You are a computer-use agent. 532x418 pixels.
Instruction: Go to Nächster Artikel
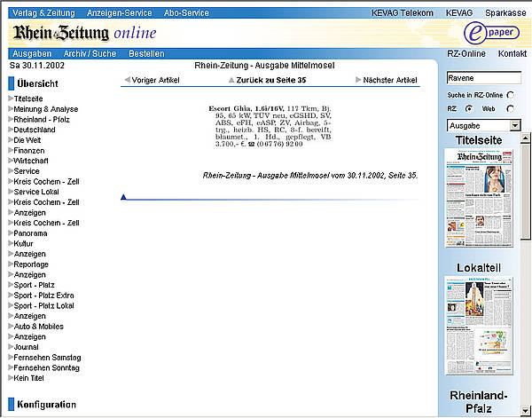390,80
